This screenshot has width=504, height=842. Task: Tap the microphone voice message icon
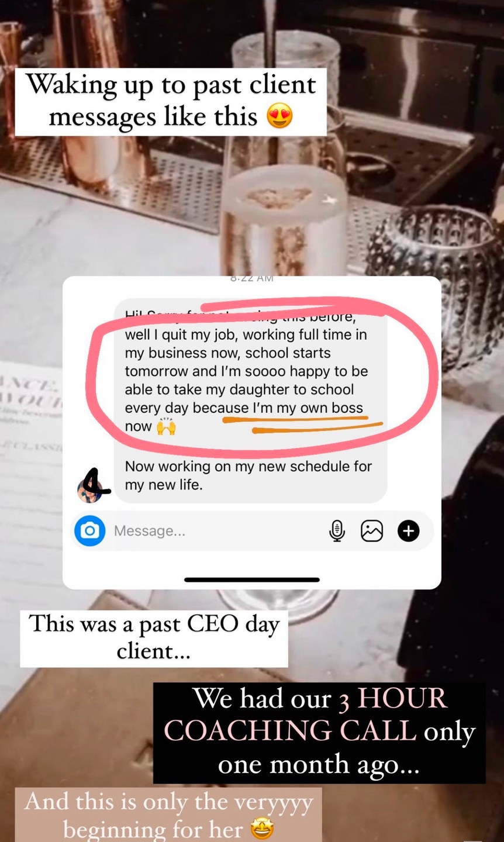[x=337, y=531]
